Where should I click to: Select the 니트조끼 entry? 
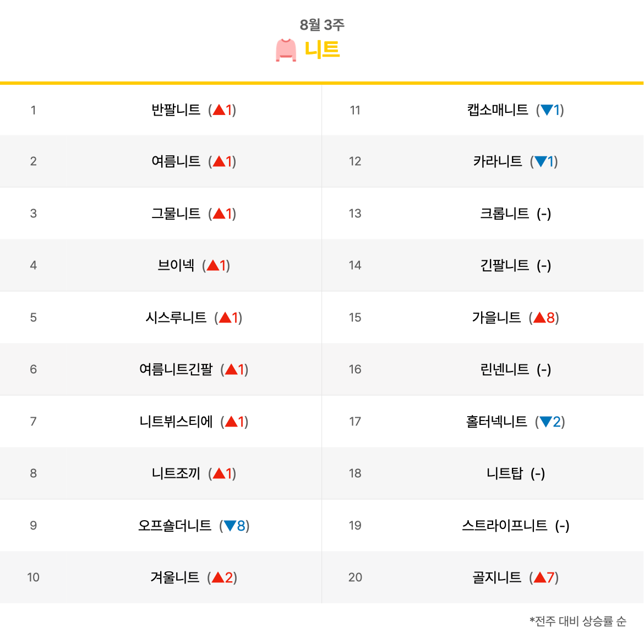coord(176,473)
